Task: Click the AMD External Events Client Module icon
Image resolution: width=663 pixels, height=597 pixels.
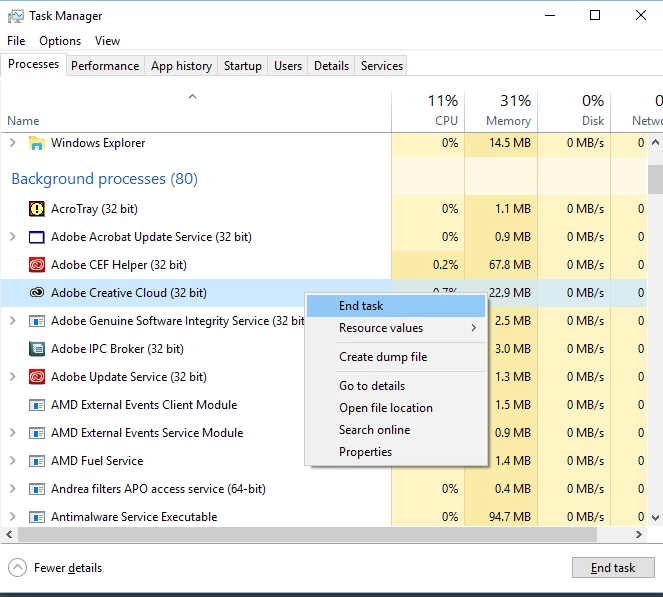Action: [37, 405]
